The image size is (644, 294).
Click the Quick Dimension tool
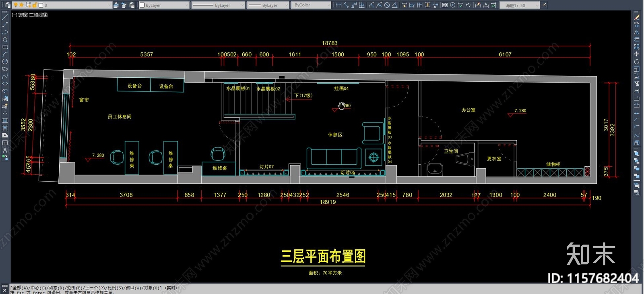coord(404,5)
